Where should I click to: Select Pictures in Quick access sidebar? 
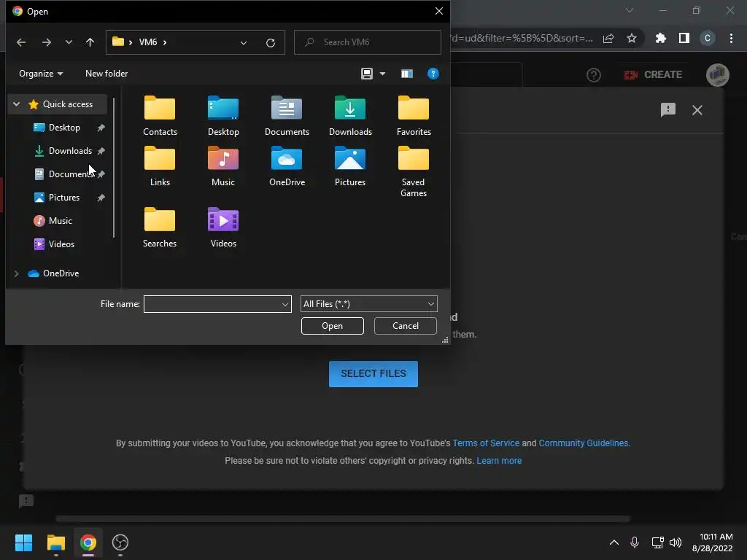point(64,198)
